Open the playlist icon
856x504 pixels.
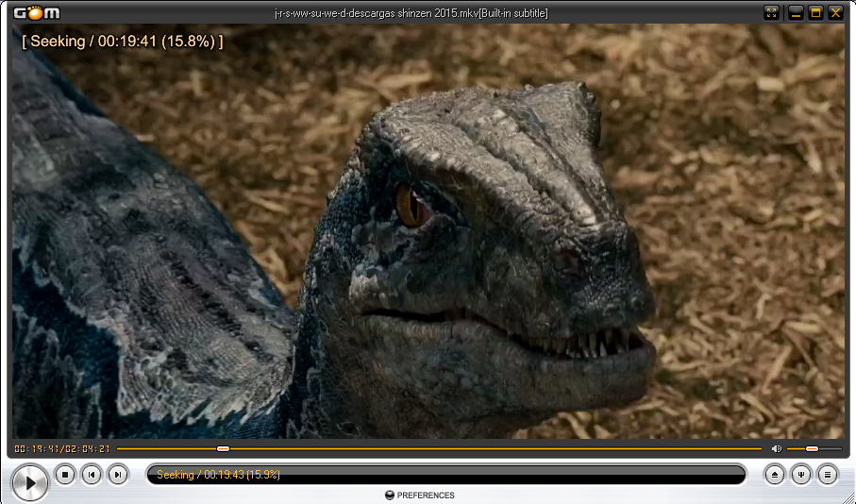[x=827, y=475]
